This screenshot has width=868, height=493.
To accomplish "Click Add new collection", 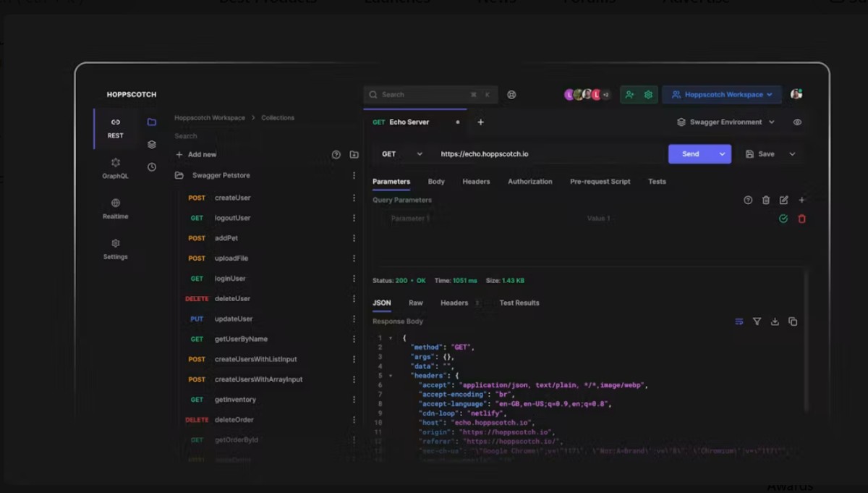I will pyautogui.click(x=196, y=155).
